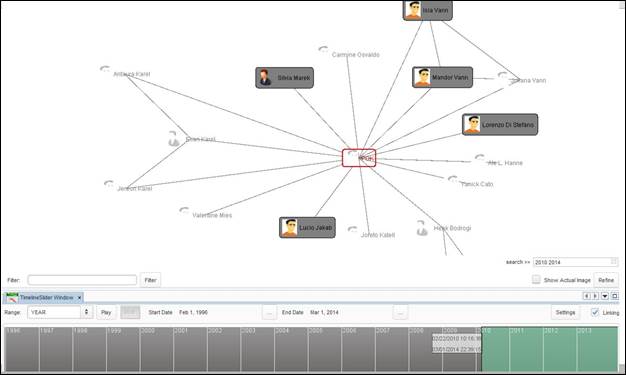
Task: Click the Refine button
Action: 606,280
